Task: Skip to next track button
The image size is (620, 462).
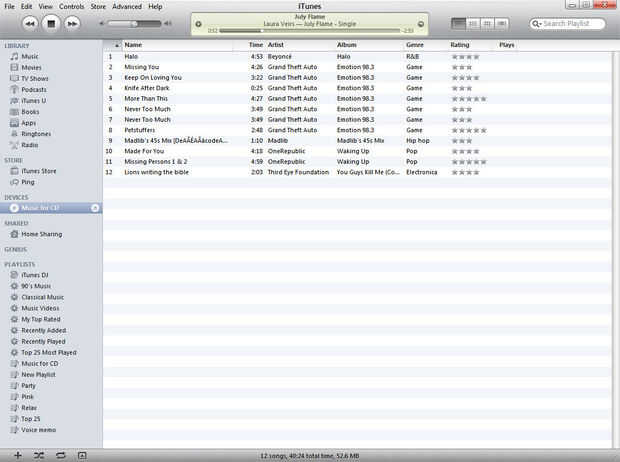Action: click(72, 23)
